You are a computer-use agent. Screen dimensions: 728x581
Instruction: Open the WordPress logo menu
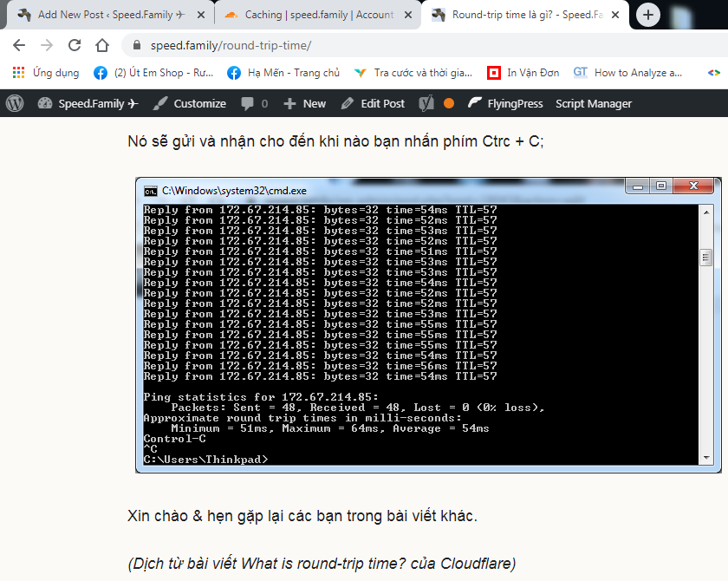15,103
